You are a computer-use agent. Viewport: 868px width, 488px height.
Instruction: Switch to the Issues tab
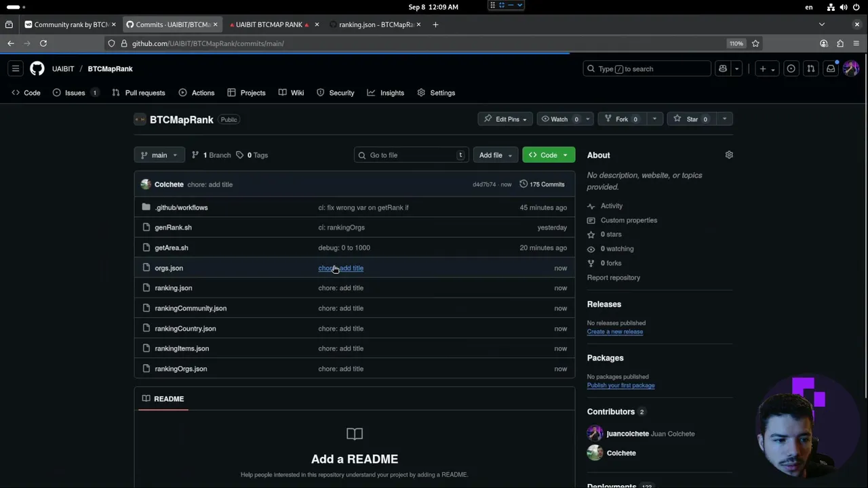[75, 93]
